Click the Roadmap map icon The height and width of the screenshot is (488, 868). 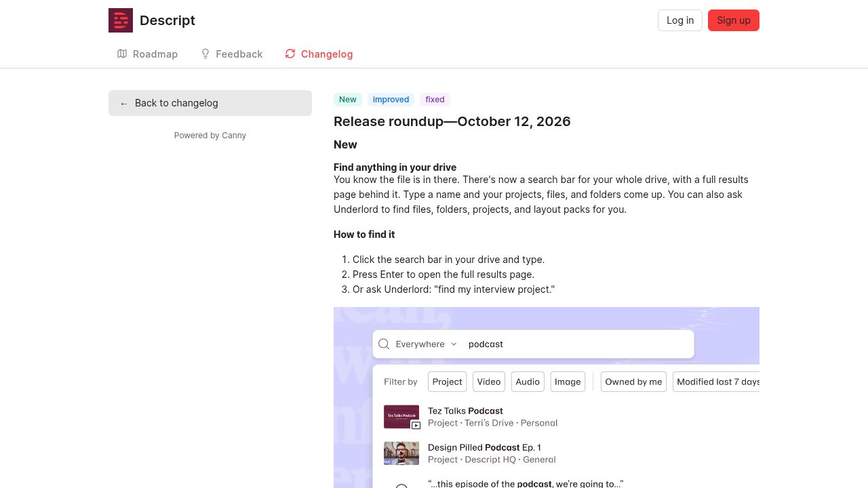(x=122, y=54)
